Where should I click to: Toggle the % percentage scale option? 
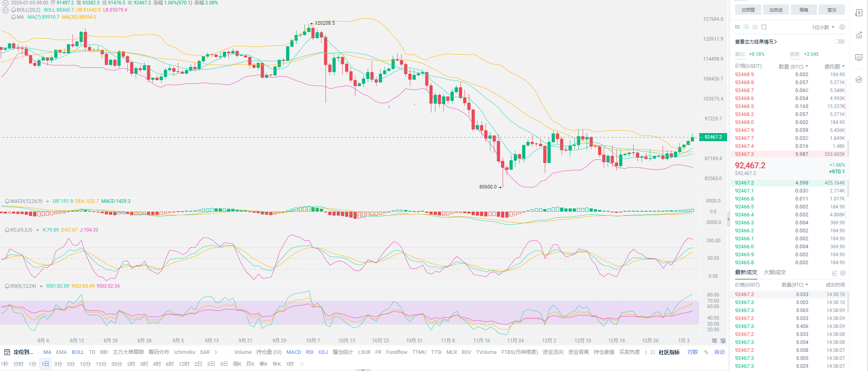706,352
